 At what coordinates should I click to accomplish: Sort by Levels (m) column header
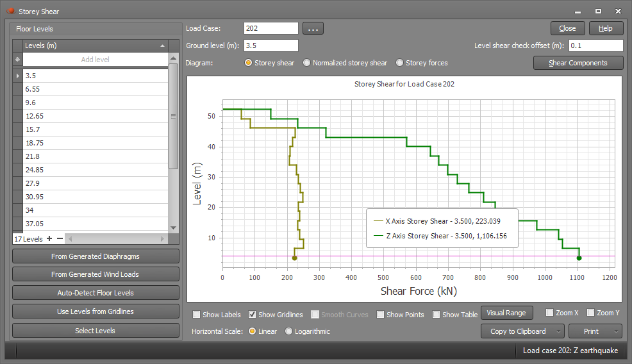pos(96,45)
